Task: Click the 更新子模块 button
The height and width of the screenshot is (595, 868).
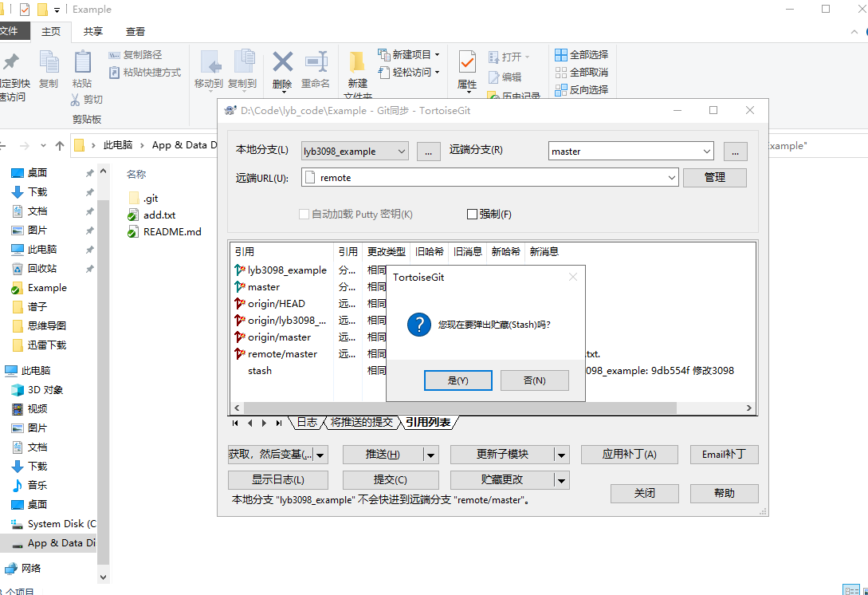Action: (502, 455)
